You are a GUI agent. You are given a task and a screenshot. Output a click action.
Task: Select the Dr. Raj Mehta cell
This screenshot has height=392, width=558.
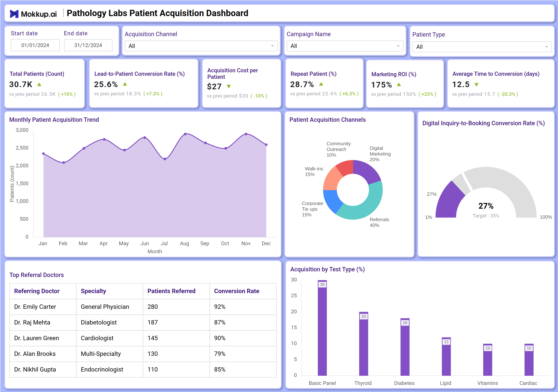pyautogui.click(x=43, y=322)
